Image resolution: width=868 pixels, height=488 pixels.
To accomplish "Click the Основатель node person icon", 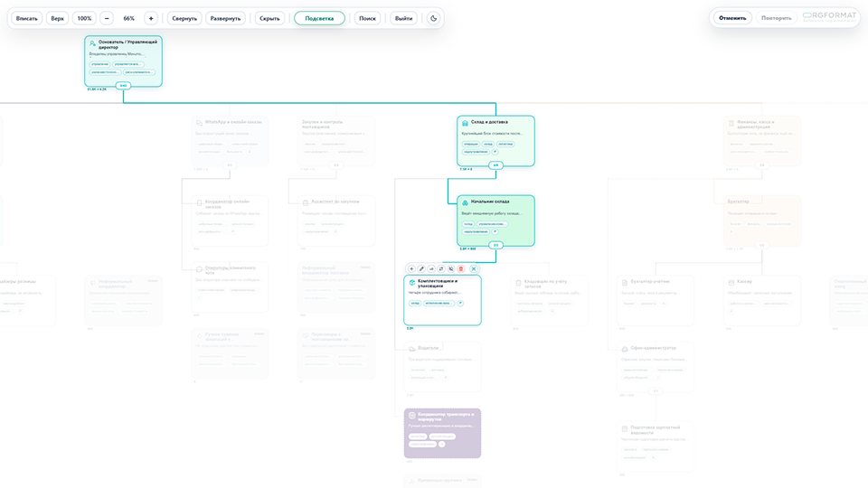I will [92, 43].
